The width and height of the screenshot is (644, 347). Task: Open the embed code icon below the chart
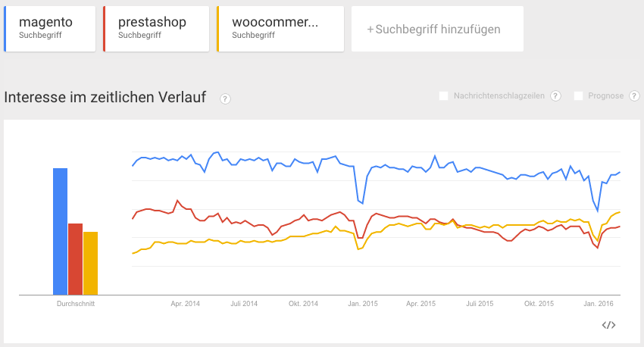608,325
